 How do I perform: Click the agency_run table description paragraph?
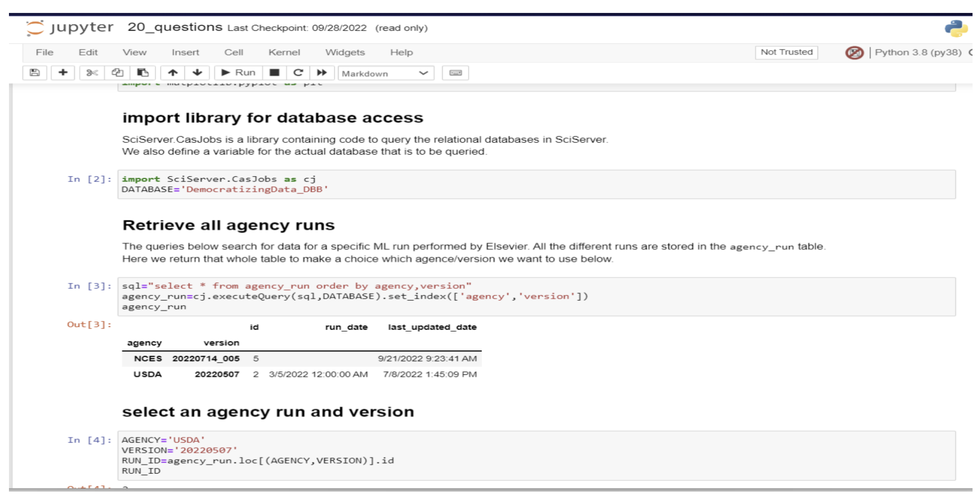474,252
